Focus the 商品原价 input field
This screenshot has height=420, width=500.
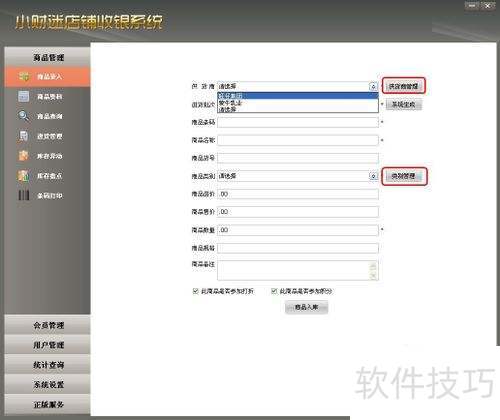(298, 194)
